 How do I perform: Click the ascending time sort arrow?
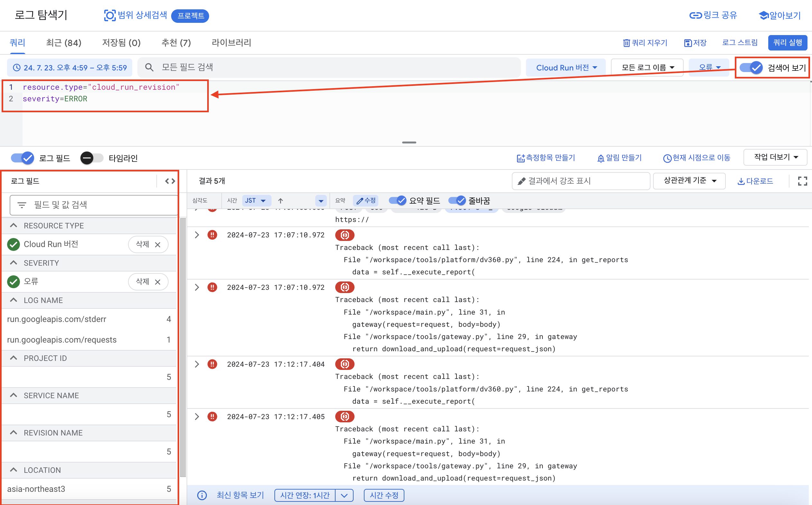click(x=281, y=201)
